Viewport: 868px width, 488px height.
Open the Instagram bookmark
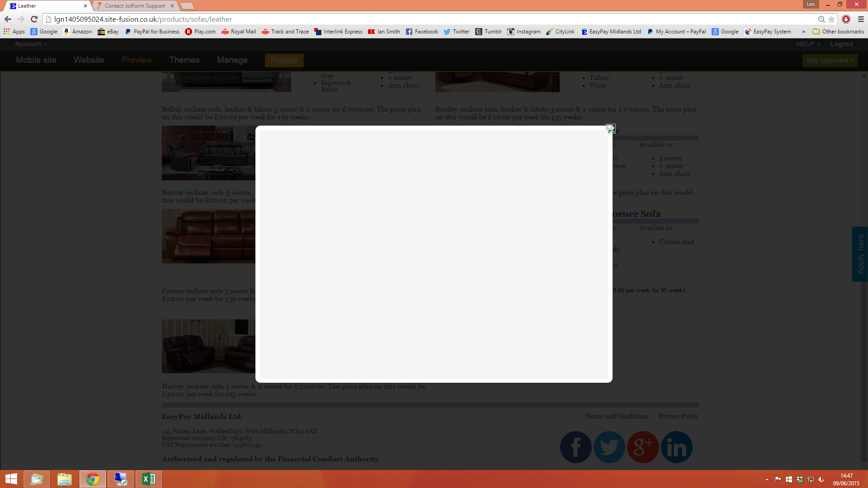pos(524,32)
